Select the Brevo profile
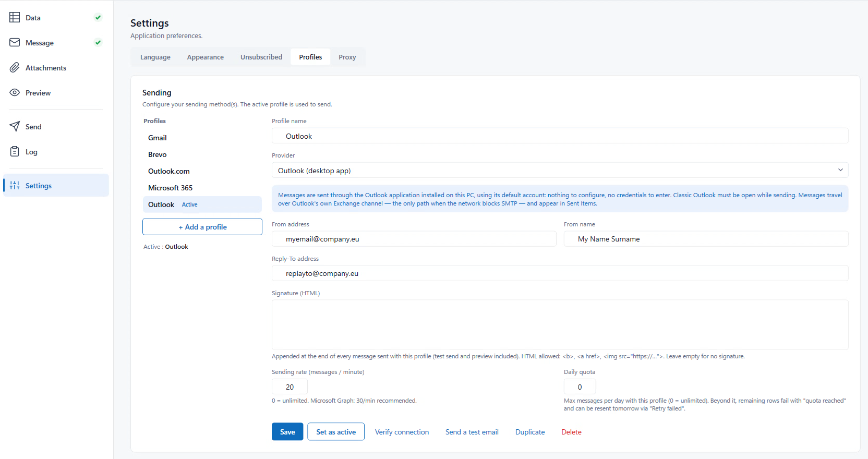 coord(202,154)
